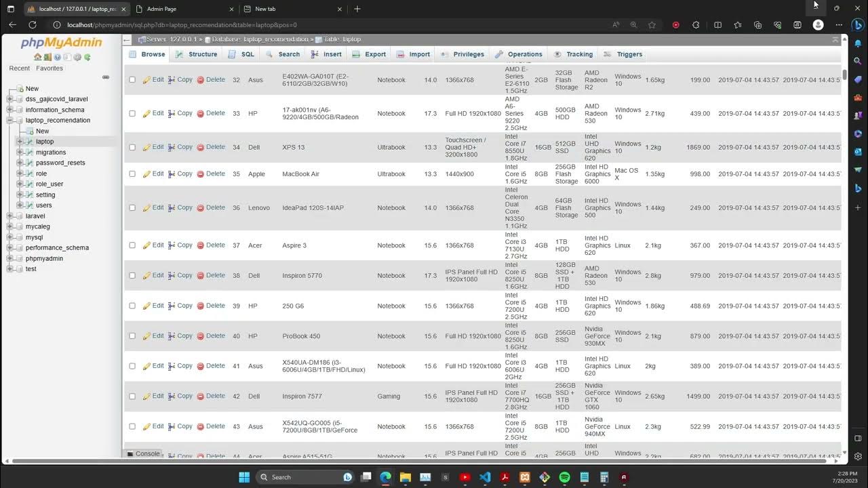Click Windows Start button

[x=244, y=477]
